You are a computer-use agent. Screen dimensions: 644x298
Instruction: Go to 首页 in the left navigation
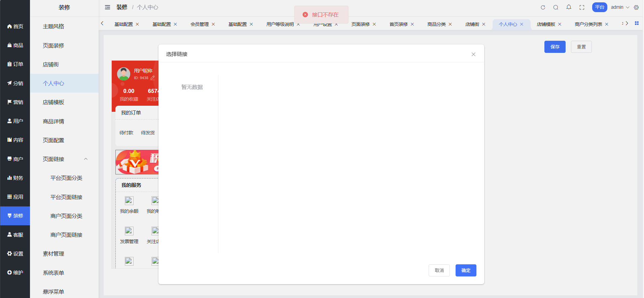pos(15,26)
